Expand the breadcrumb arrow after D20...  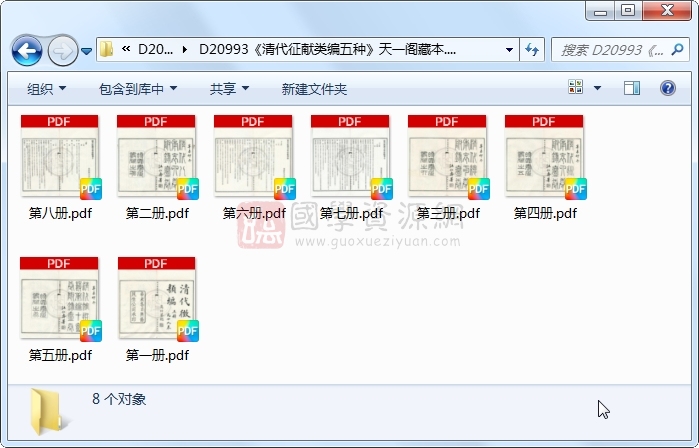coord(185,49)
